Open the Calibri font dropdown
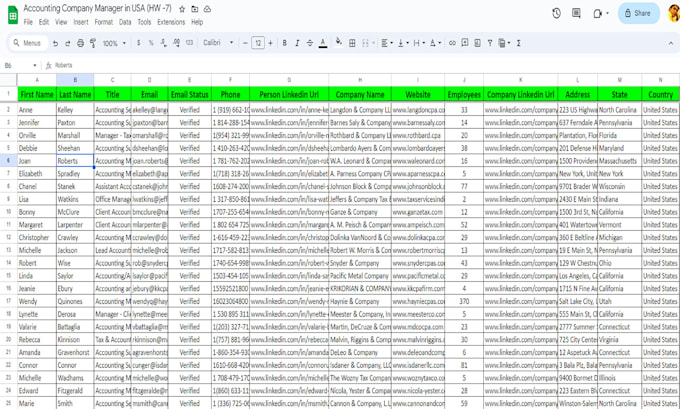 tap(218, 43)
